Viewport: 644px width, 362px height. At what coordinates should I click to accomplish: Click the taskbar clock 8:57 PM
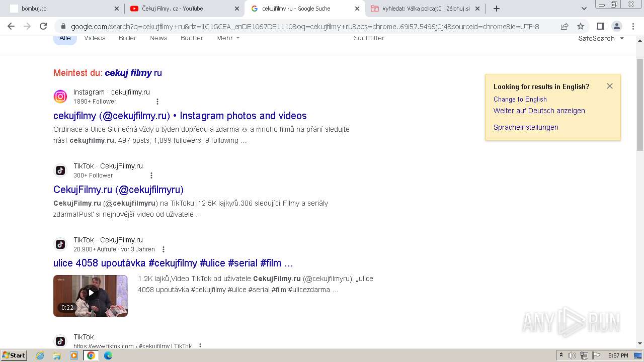click(618, 355)
